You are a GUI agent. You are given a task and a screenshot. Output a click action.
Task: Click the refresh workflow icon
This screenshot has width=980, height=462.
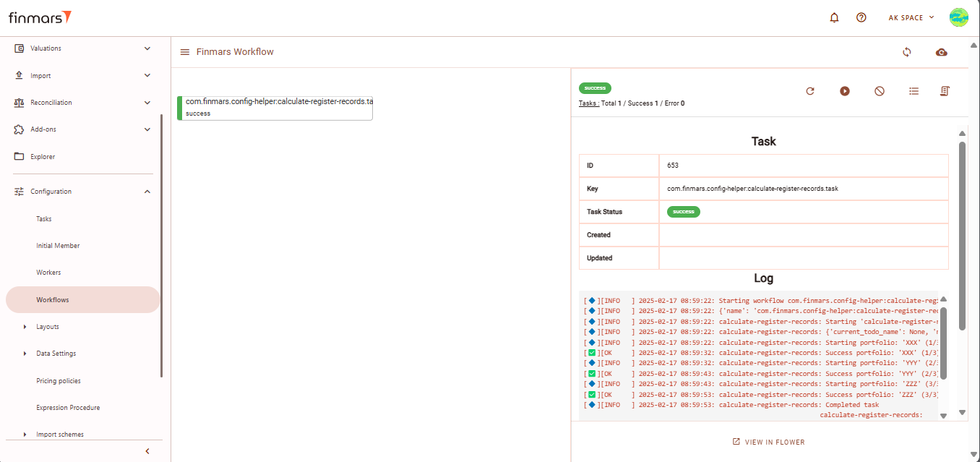click(x=810, y=91)
